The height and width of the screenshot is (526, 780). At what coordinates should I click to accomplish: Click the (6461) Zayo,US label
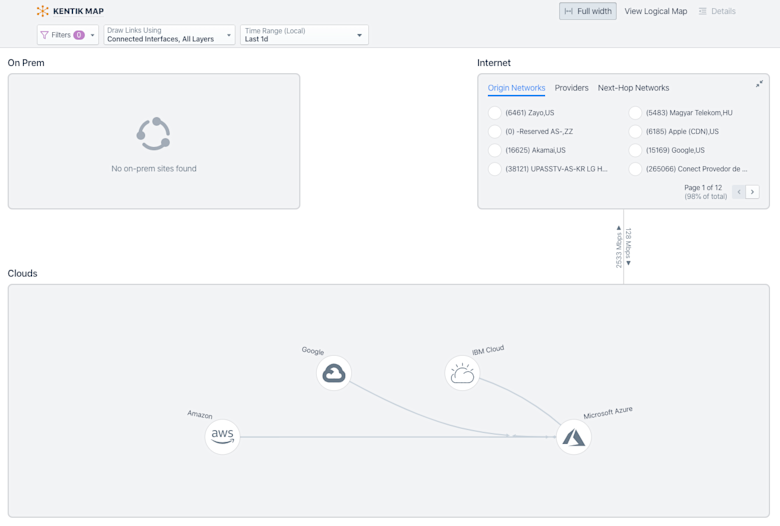click(530, 113)
